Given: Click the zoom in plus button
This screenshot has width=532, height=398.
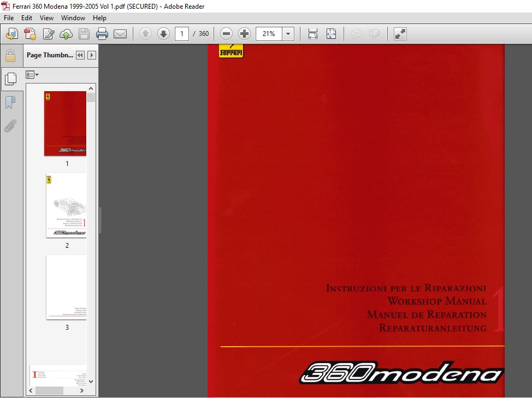Looking at the screenshot, I should [x=244, y=33].
